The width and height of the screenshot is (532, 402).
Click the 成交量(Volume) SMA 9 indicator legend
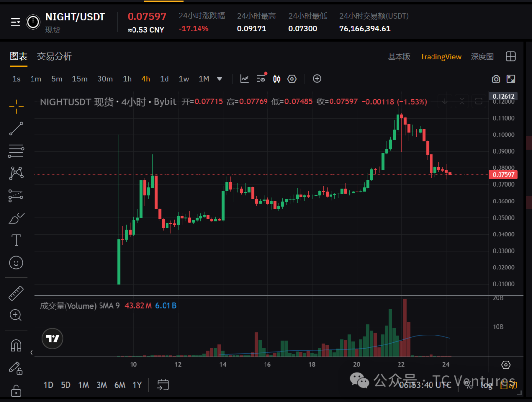(80, 306)
